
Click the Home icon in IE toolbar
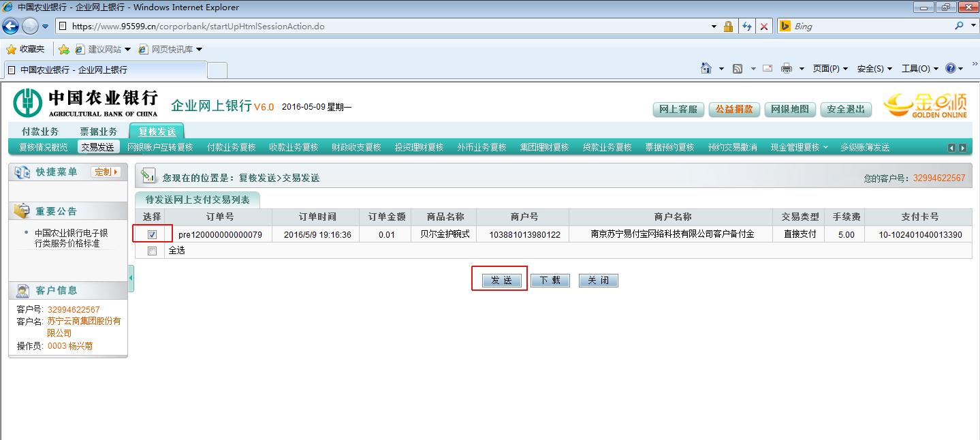[706, 69]
